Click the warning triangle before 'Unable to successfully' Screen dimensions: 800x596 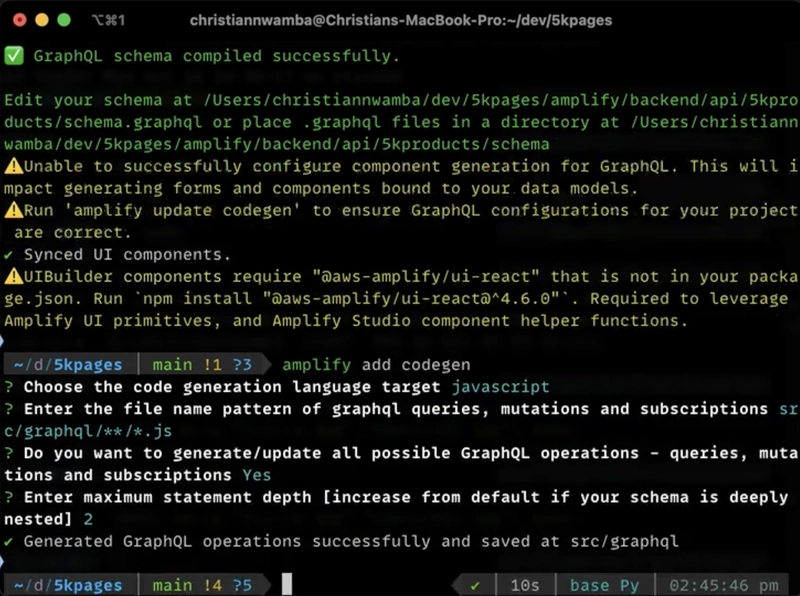(x=14, y=166)
